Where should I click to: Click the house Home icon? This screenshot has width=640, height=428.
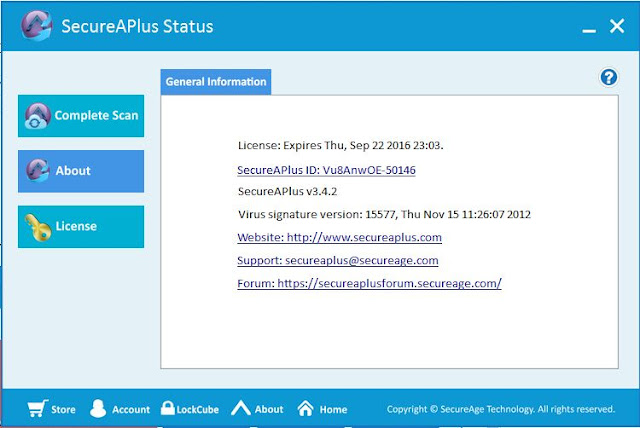point(305,408)
